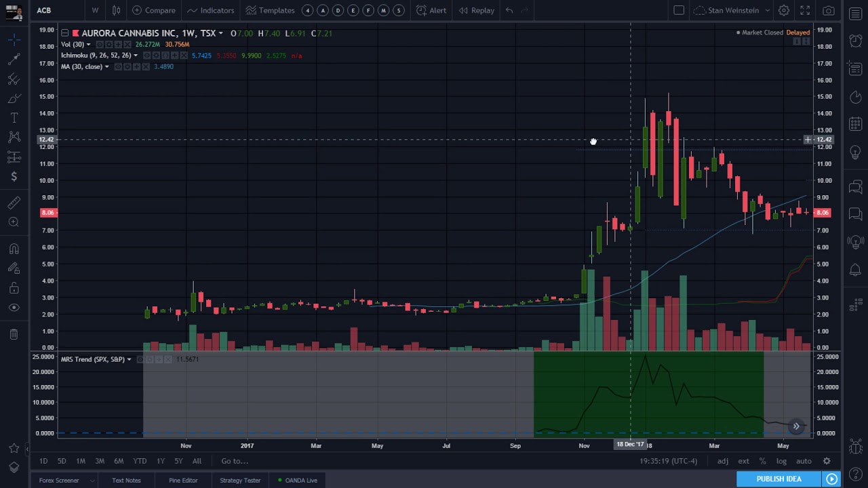Set the time range to 3M
This screenshot has width=868, height=488.
point(100,461)
